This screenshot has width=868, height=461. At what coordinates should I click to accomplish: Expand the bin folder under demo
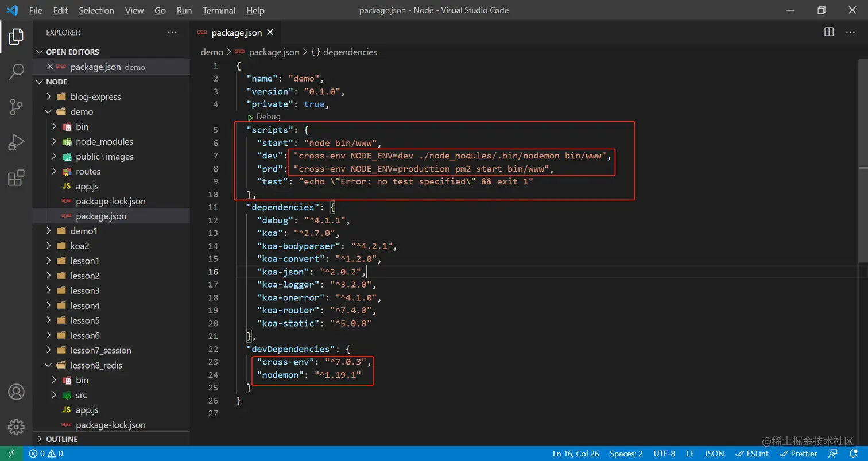click(x=111, y=126)
